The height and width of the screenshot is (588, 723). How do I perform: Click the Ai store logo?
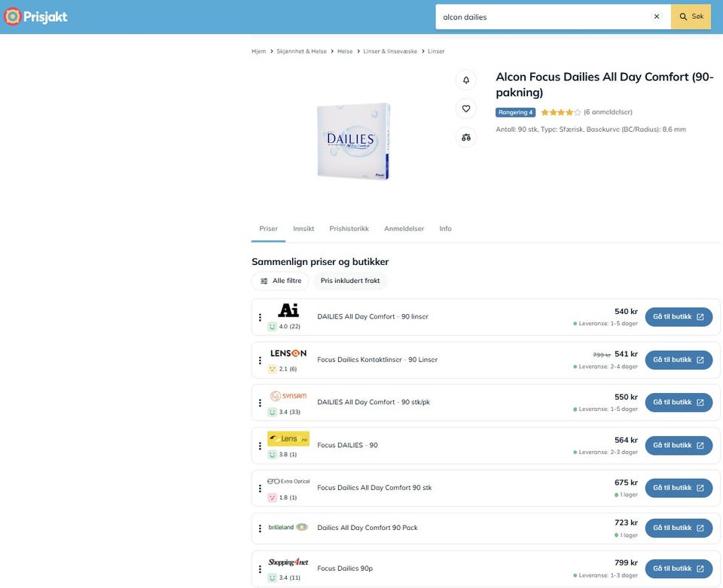(x=288, y=310)
